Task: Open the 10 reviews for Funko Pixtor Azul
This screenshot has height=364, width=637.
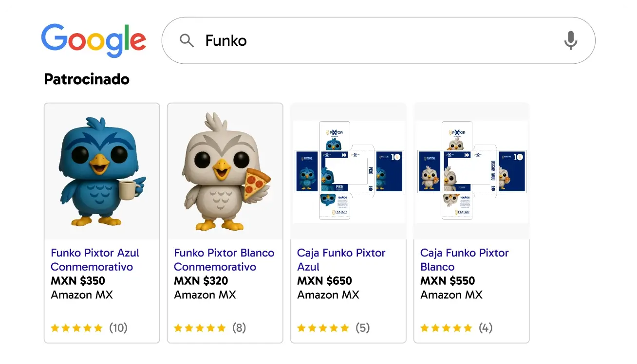Action: (118, 328)
